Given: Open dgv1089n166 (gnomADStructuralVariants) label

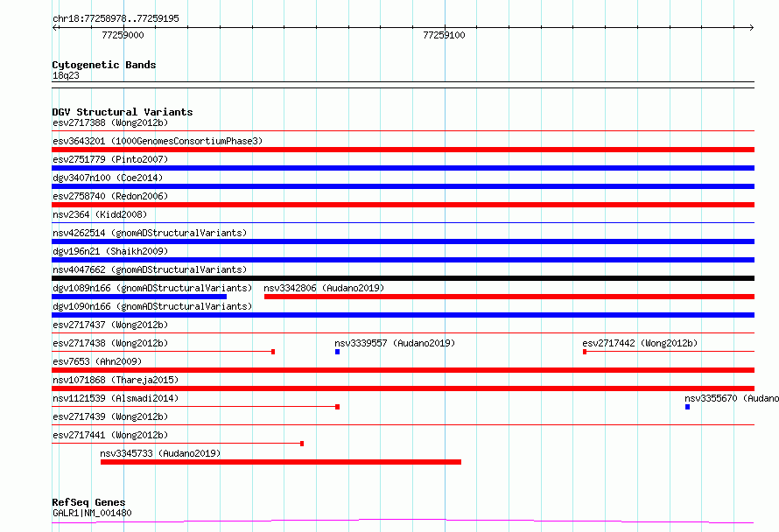Looking at the screenshot, I should [152, 288].
